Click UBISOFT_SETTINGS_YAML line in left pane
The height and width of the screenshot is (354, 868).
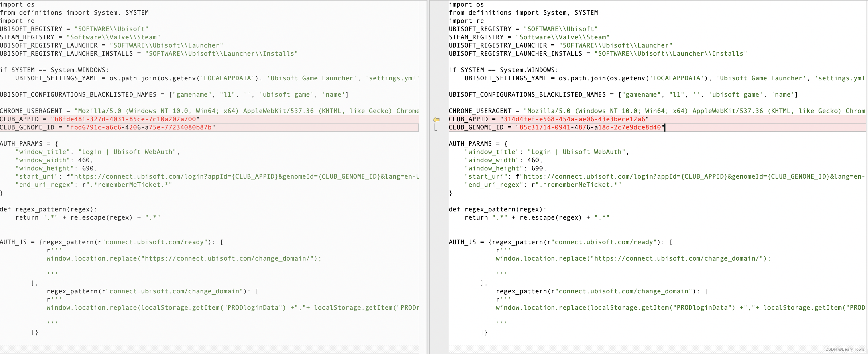click(216, 78)
